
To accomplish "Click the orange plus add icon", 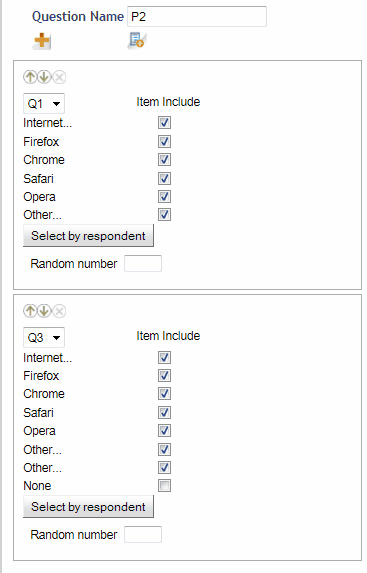I will pos(42,41).
